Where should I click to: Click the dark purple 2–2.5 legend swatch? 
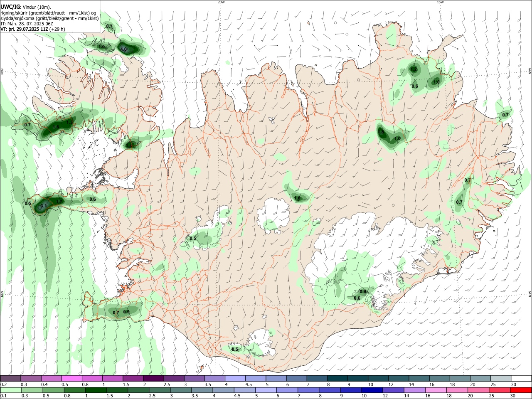153,379
